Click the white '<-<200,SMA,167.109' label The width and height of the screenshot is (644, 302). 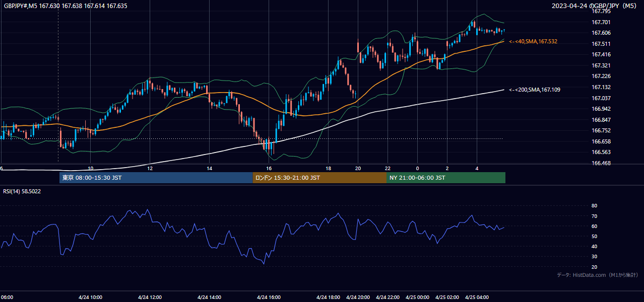pos(535,90)
